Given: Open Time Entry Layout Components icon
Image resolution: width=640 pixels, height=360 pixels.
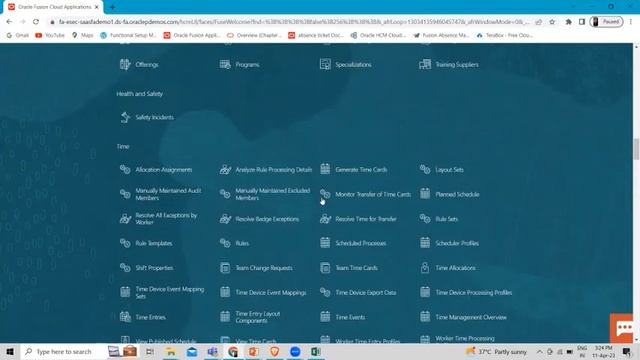Looking at the screenshot, I should coord(225,317).
